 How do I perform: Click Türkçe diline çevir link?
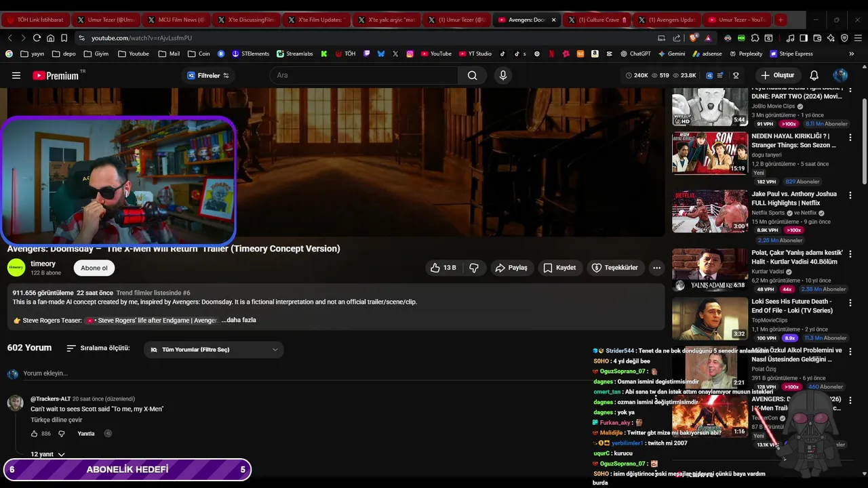56,420
